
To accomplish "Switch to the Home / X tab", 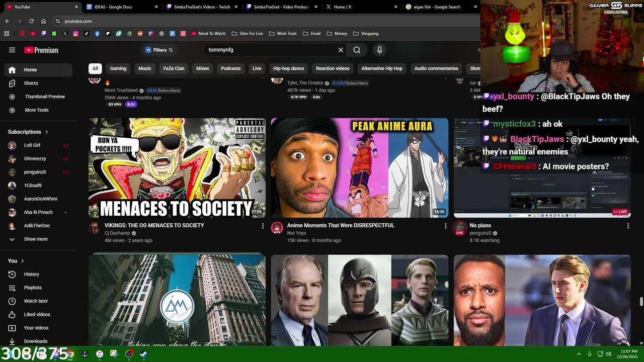I will click(361, 7).
